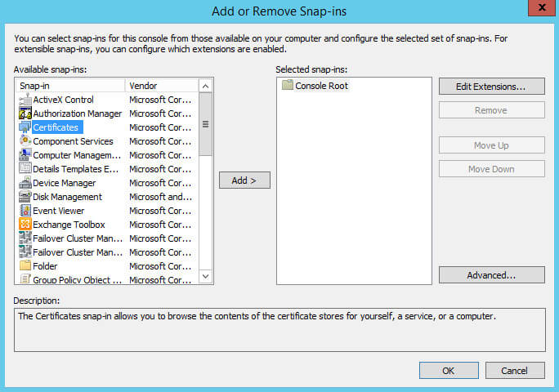Screen dimensions: 559x392
Task: Click the Snap-in column header
Action: (x=70, y=86)
